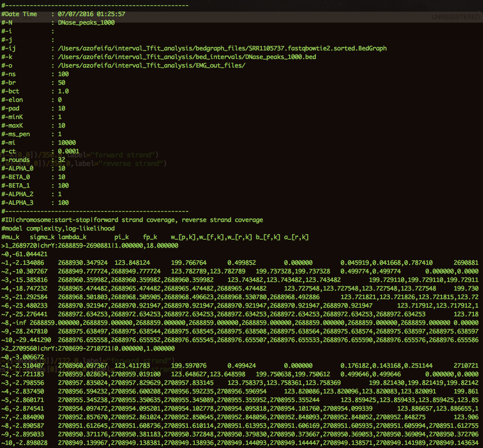The height and width of the screenshot is (448, 483).
Task: Click the ~8,-2.890587 model line
Action: (x=240, y=426)
